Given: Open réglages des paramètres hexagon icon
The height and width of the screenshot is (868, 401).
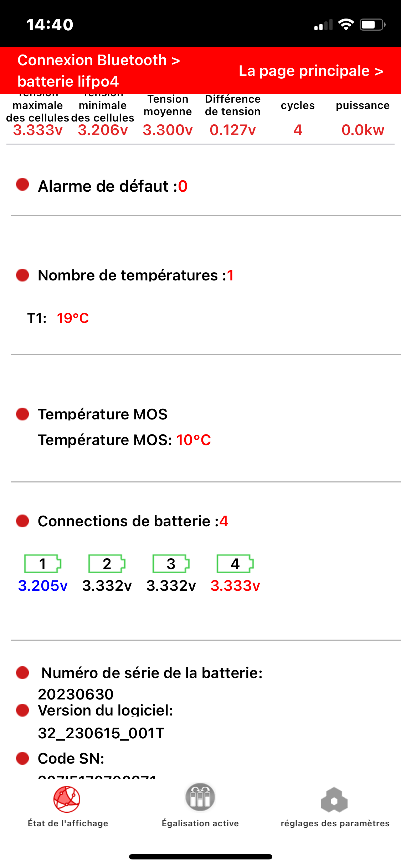Looking at the screenshot, I should pyautogui.click(x=334, y=800).
